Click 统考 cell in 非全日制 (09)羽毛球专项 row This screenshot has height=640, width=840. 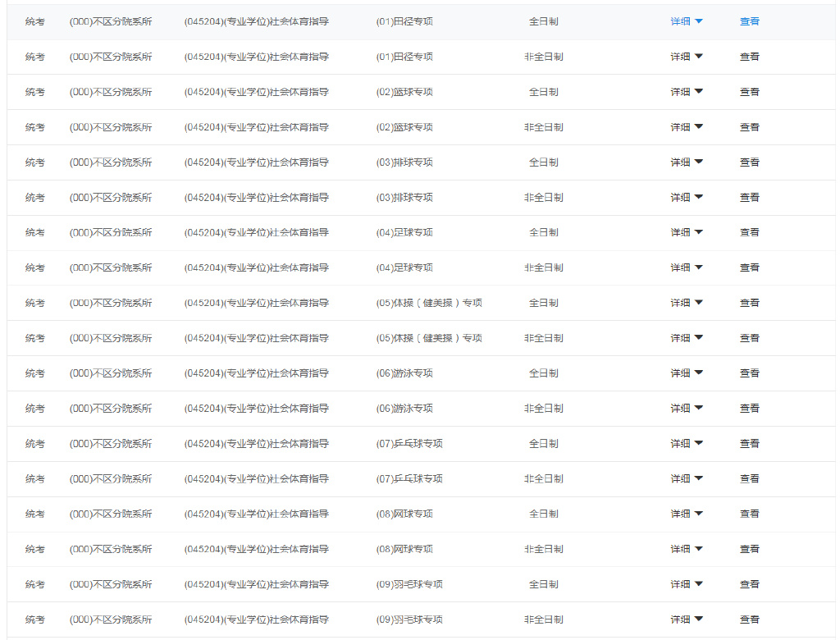click(x=34, y=619)
